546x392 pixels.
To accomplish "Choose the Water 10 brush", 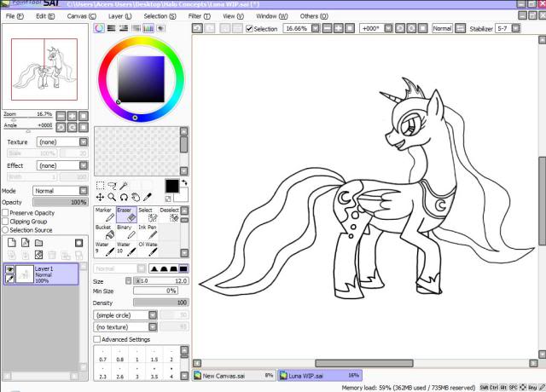I will click(x=126, y=249).
